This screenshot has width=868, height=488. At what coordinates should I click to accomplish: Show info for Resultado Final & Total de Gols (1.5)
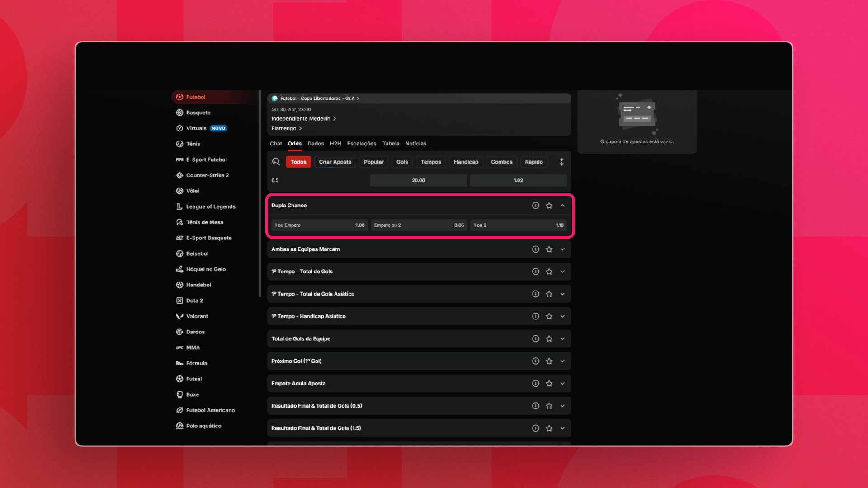pyautogui.click(x=536, y=428)
